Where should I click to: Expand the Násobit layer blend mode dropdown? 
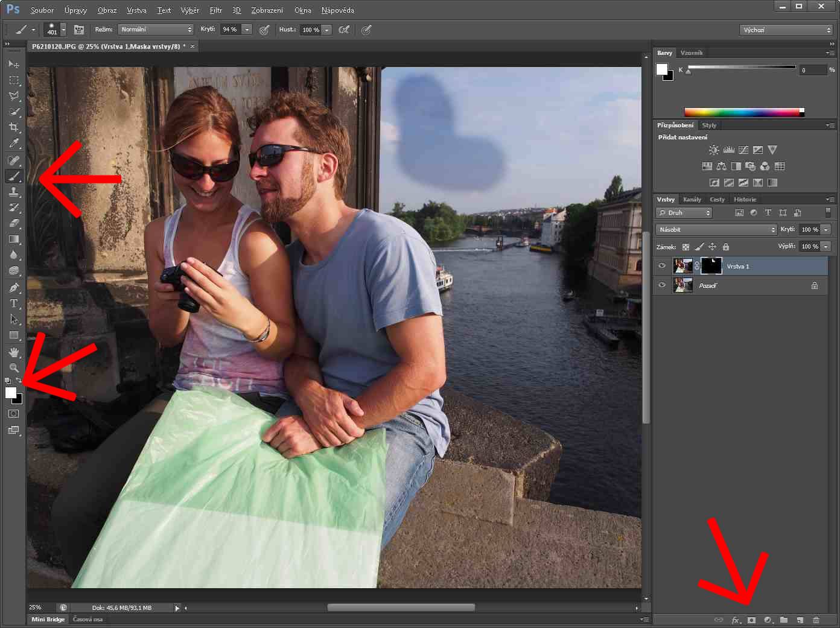coord(716,229)
